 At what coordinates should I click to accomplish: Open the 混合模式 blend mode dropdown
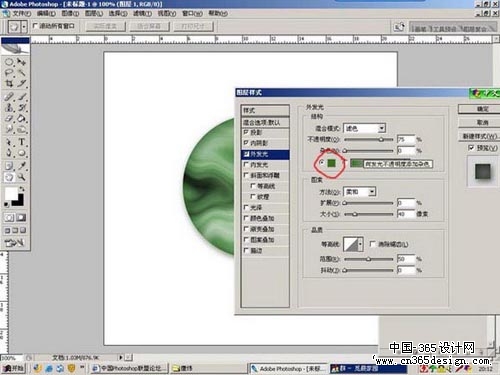tap(364, 128)
